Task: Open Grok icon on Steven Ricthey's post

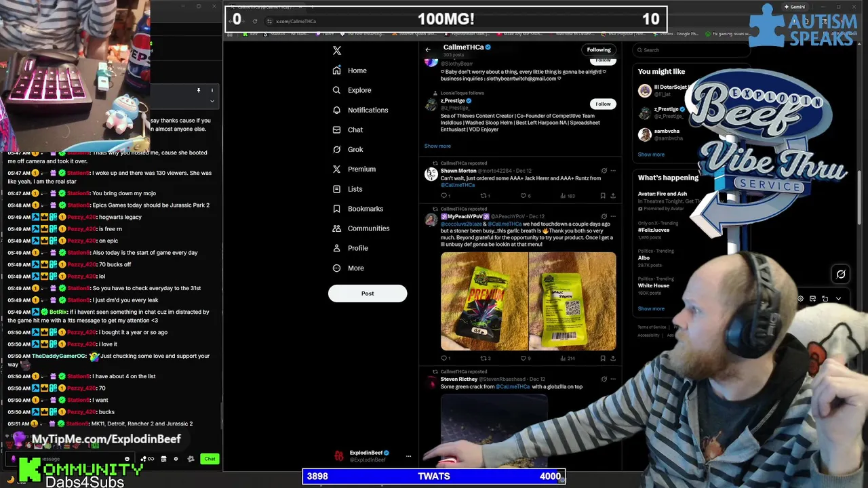Action: pos(604,379)
